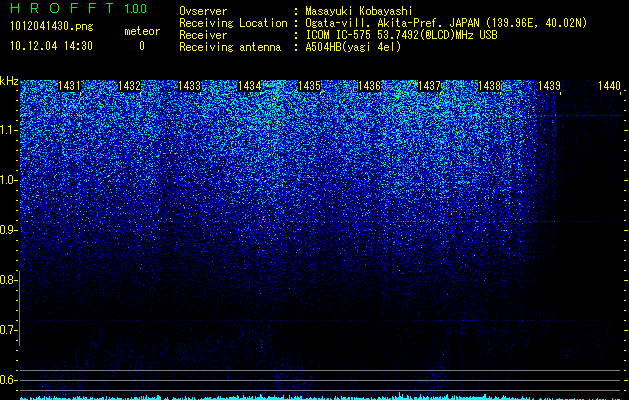Click antenna value A504HB(yagi 4el)
The height and width of the screenshot is (400, 629).
point(353,47)
